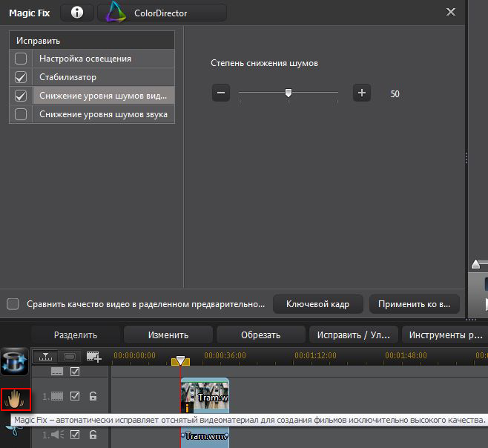Disable video track 1 visibility checkbox
488x448 pixels.
[75, 396]
